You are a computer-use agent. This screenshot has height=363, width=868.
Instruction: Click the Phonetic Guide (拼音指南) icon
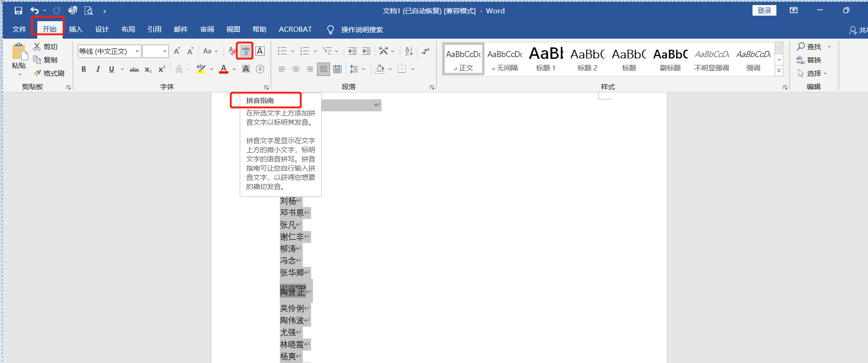246,51
